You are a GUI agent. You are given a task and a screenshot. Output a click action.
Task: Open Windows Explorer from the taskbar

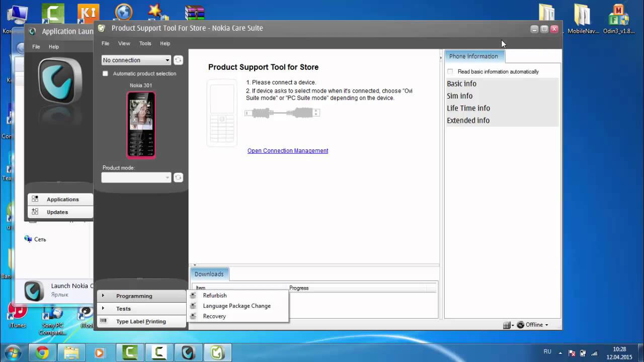71,353
